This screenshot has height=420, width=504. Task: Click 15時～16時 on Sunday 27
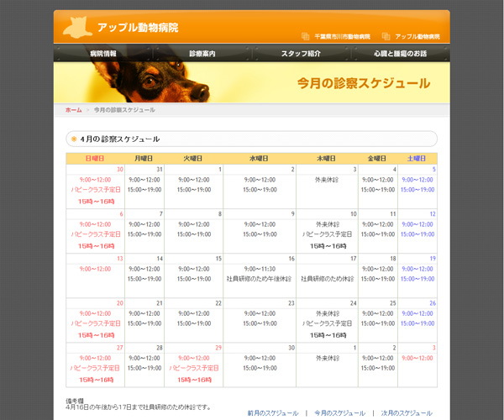click(x=96, y=381)
